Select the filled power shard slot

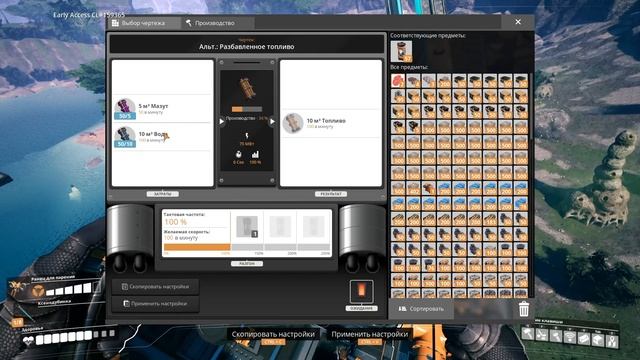(x=247, y=227)
